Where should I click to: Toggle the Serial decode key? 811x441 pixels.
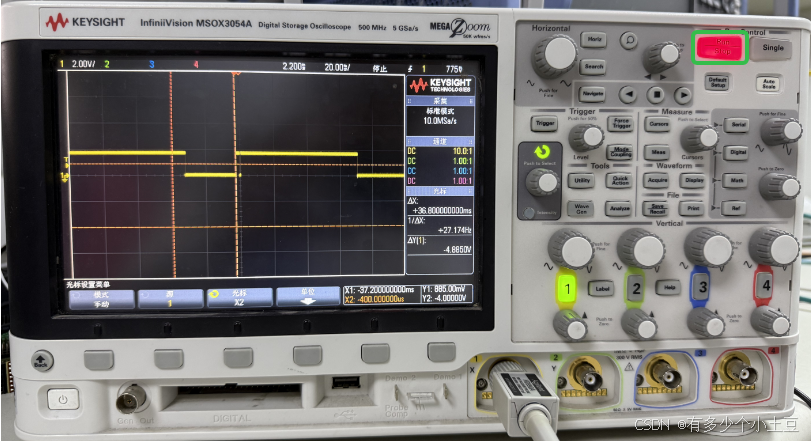738,125
